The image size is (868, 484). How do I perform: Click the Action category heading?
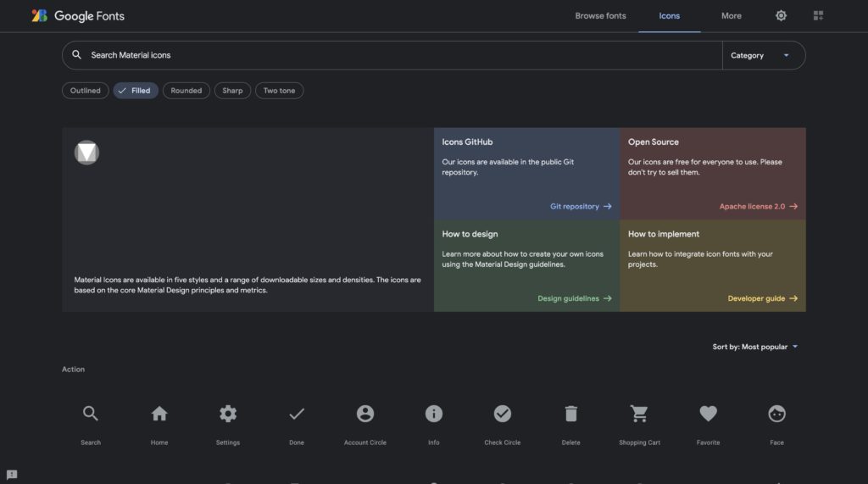tap(73, 369)
